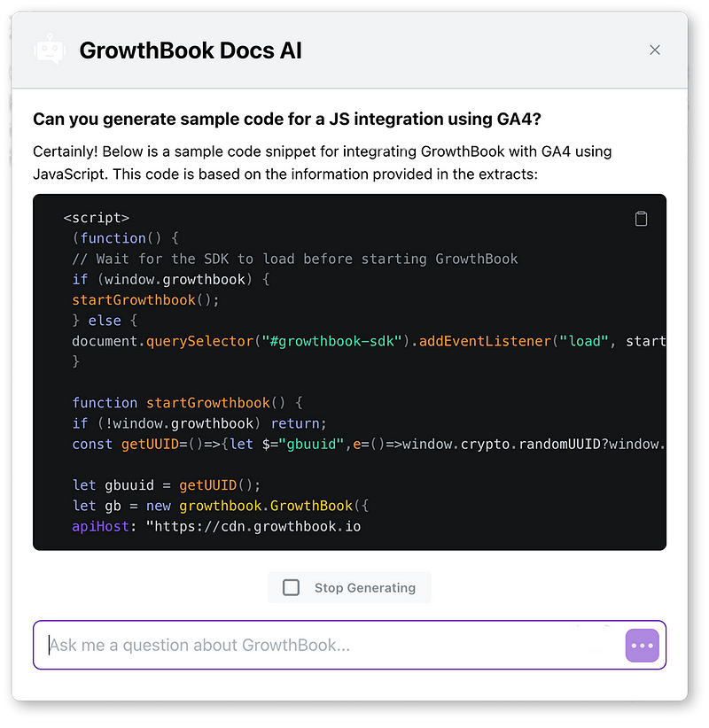Click the GrowthBook Docs AI robot icon

50,50
